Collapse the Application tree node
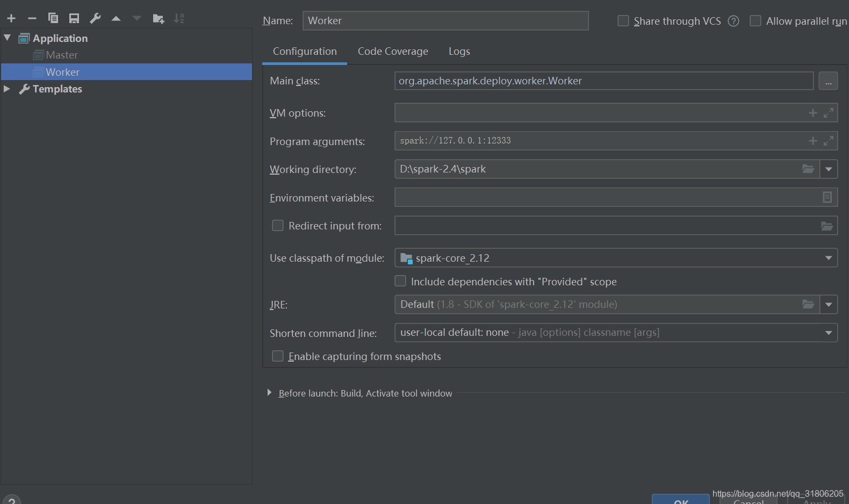The height and width of the screenshot is (504, 849). [8, 38]
